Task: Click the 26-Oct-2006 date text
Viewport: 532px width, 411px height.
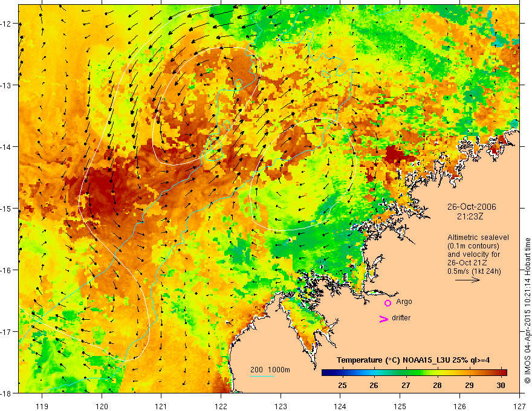Action: (x=472, y=207)
